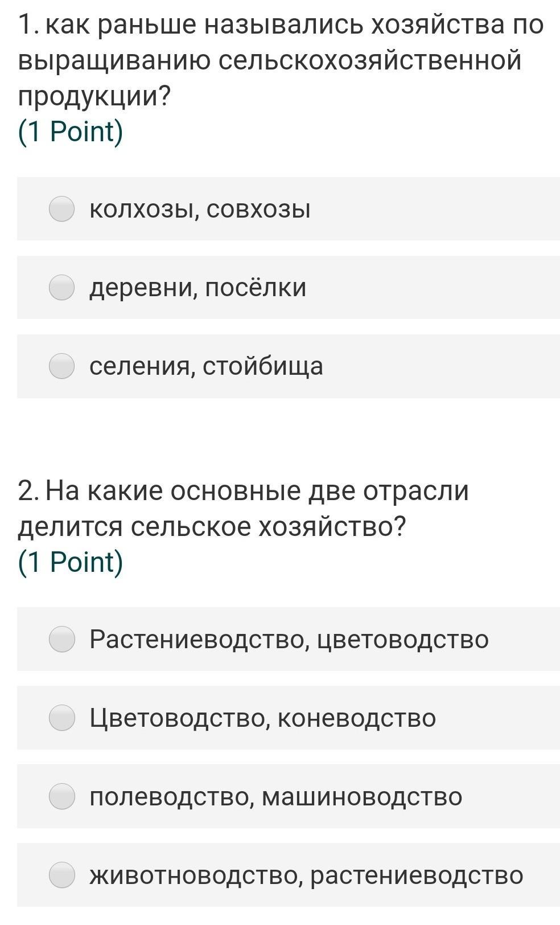This screenshot has height=925, width=560.
Task: Click "(1 Point)" under the second question
Action: pyautogui.click(x=71, y=562)
